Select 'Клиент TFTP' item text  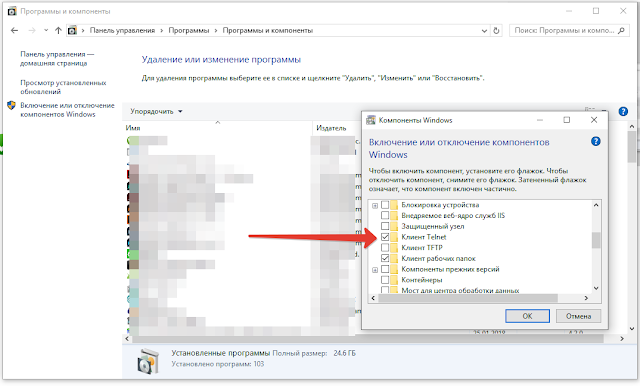tap(422, 248)
